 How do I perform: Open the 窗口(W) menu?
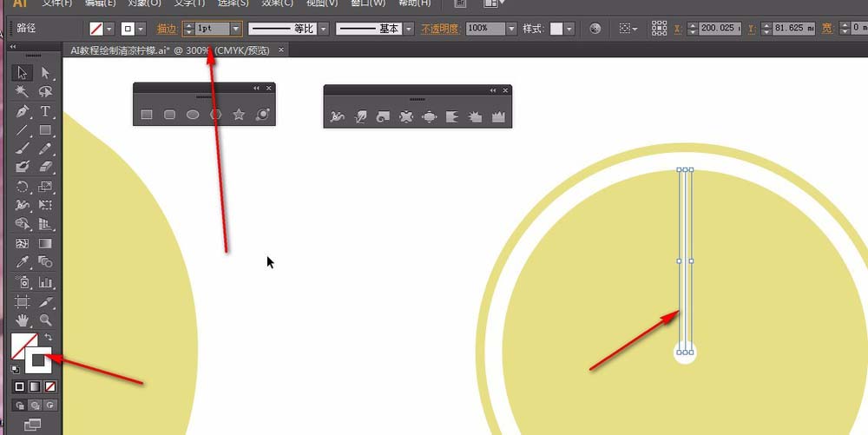tap(368, 3)
